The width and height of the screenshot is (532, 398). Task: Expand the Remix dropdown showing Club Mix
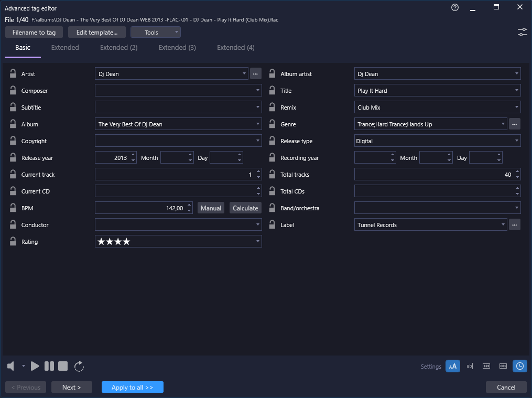click(516, 107)
